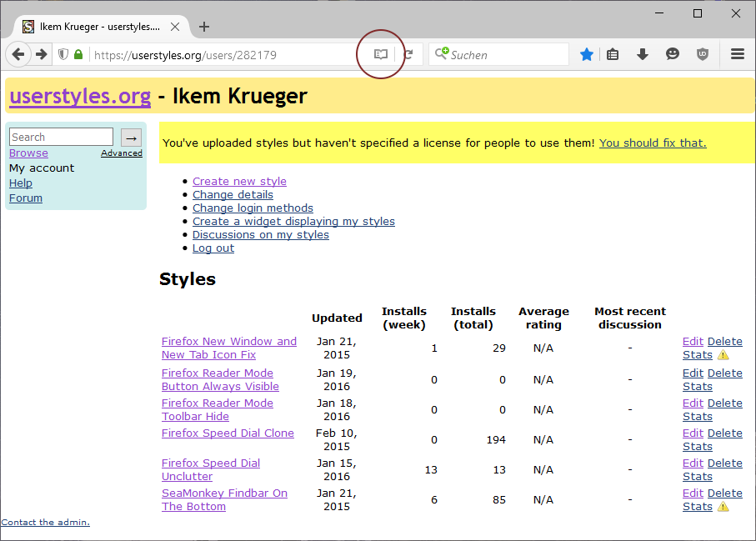756x541 pixels.
Task: Open Reader View from the address bar
Action: point(381,54)
